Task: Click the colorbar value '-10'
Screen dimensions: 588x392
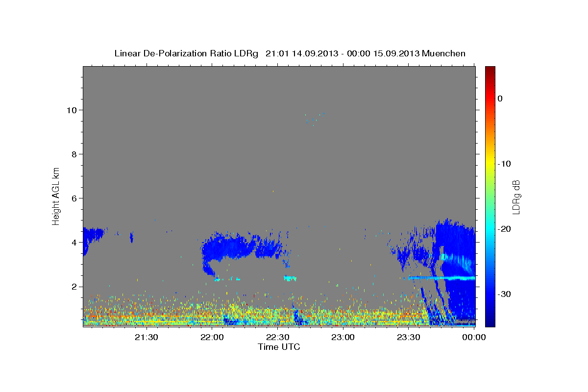Action: pyautogui.click(x=505, y=164)
